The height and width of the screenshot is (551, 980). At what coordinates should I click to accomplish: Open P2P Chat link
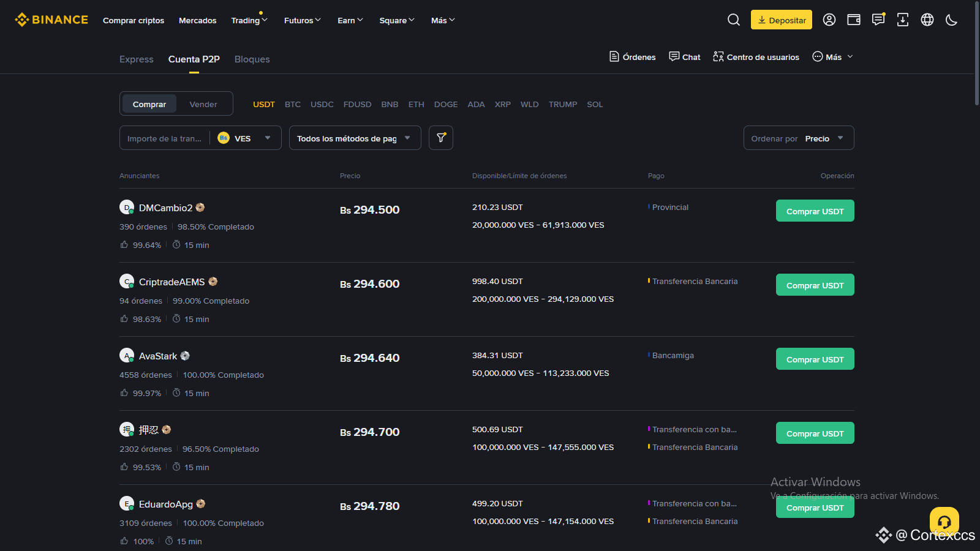685,57
